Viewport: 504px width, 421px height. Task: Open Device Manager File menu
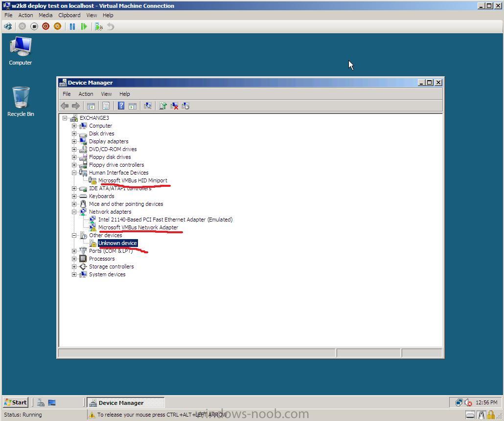[67, 94]
